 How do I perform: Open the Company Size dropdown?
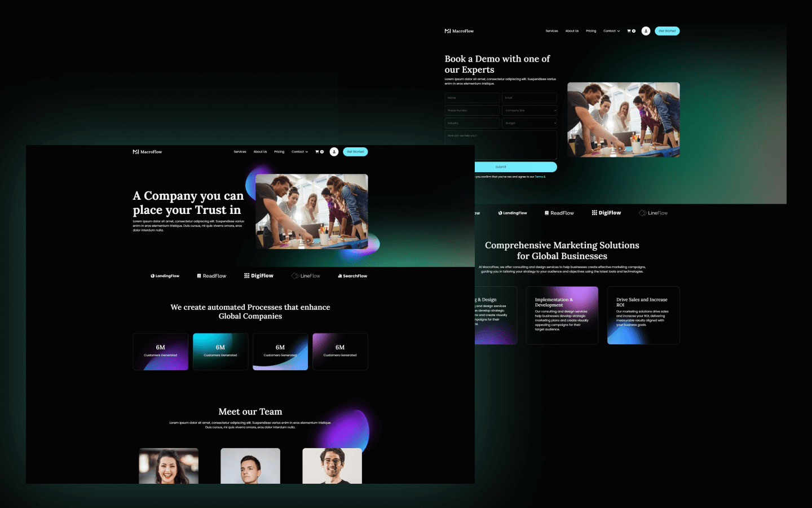click(529, 110)
